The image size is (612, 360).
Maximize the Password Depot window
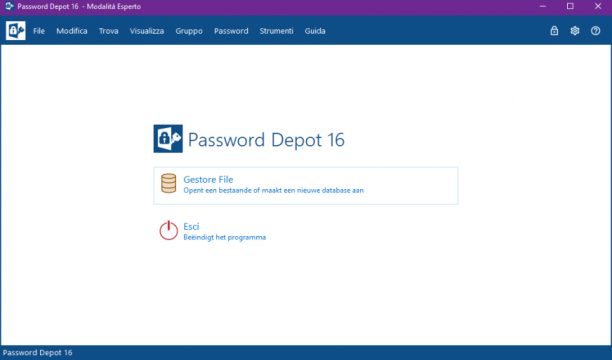570,6
